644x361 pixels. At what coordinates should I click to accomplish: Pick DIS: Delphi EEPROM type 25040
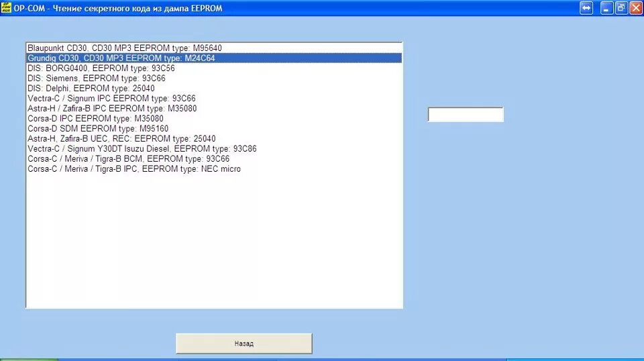click(x=214, y=89)
